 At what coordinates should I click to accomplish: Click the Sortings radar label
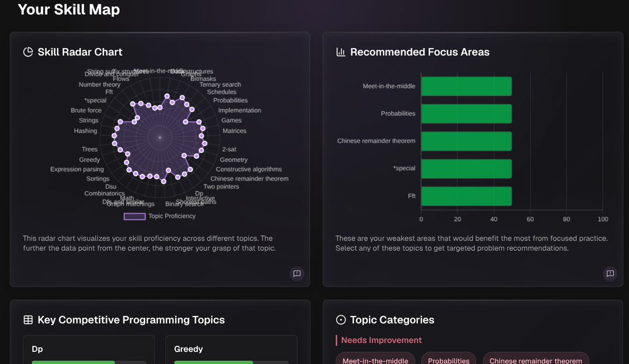[x=98, y=179]
